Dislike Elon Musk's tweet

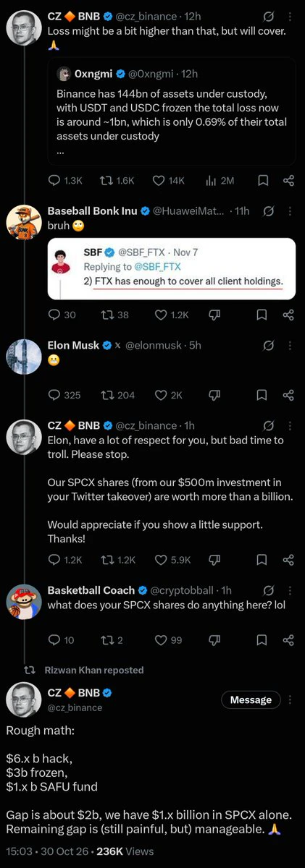tap(214, 395)
